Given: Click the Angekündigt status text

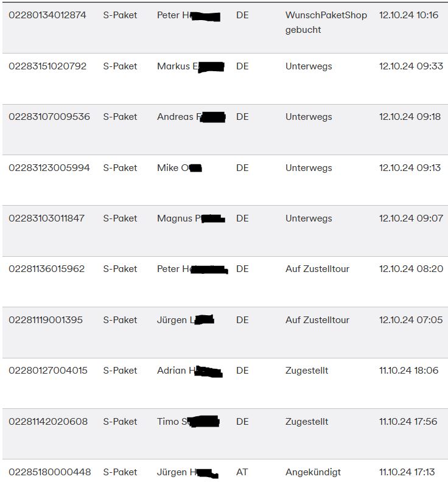Looking at the screenshot, I should (313, 472).
